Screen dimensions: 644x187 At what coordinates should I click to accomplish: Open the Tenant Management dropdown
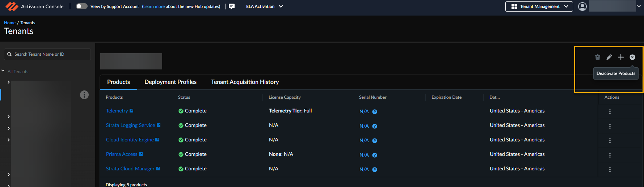tap(539, 7)
